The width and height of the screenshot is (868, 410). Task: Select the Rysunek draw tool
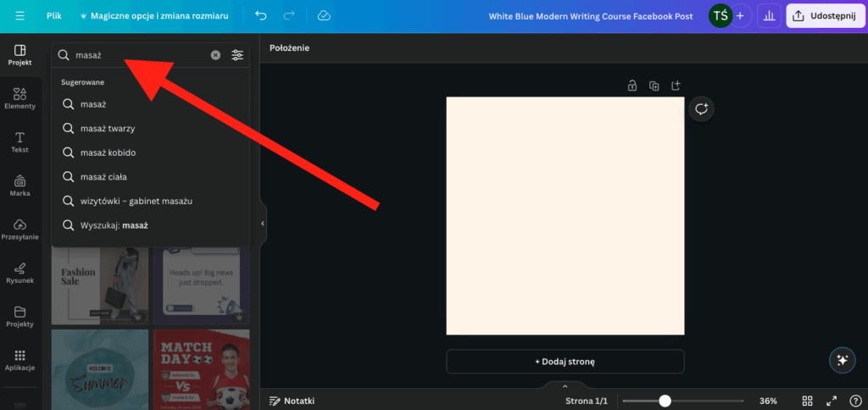tap(20, 273)
